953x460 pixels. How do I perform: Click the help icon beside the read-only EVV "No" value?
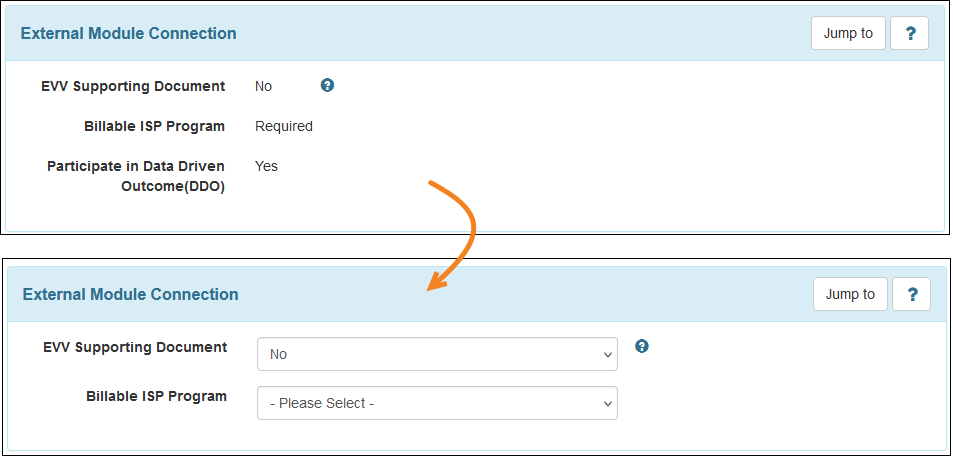327,85
